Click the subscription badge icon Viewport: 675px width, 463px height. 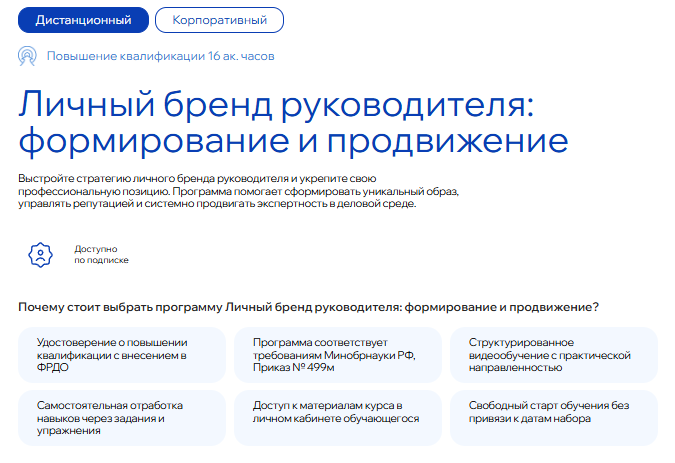39,254
